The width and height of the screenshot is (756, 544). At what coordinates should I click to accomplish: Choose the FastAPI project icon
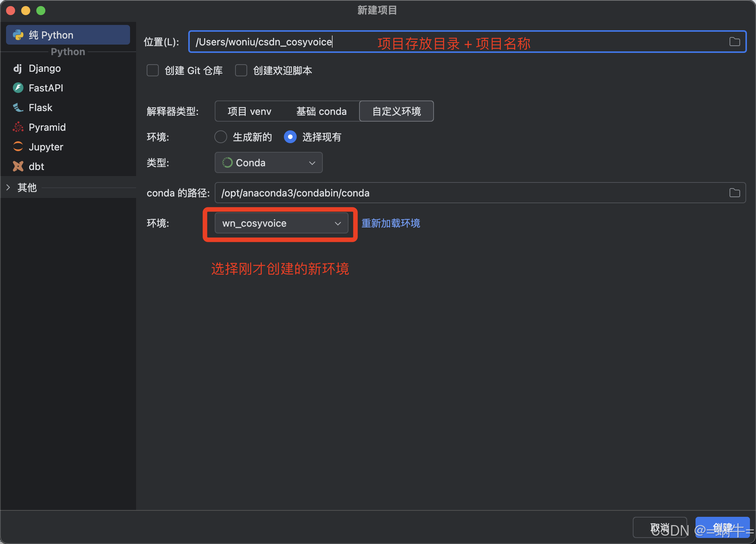click(x=18, y=88)
